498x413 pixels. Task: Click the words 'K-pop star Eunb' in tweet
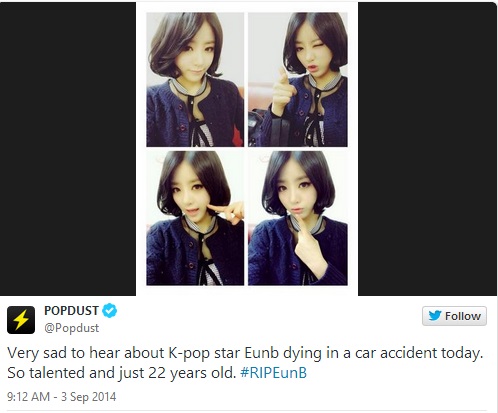coord(223,353)
